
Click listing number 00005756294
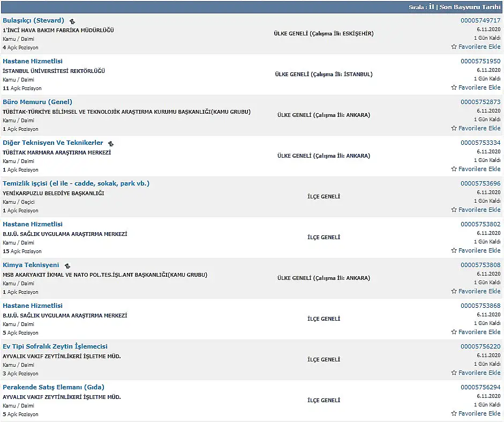tap(480, 387)
